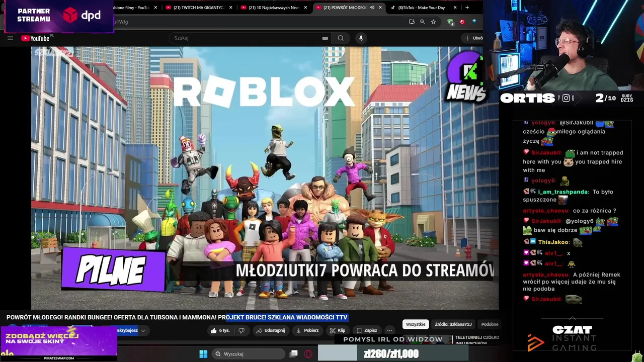
Task: Dislike the video with thumbs down
Action: point(242,330)
